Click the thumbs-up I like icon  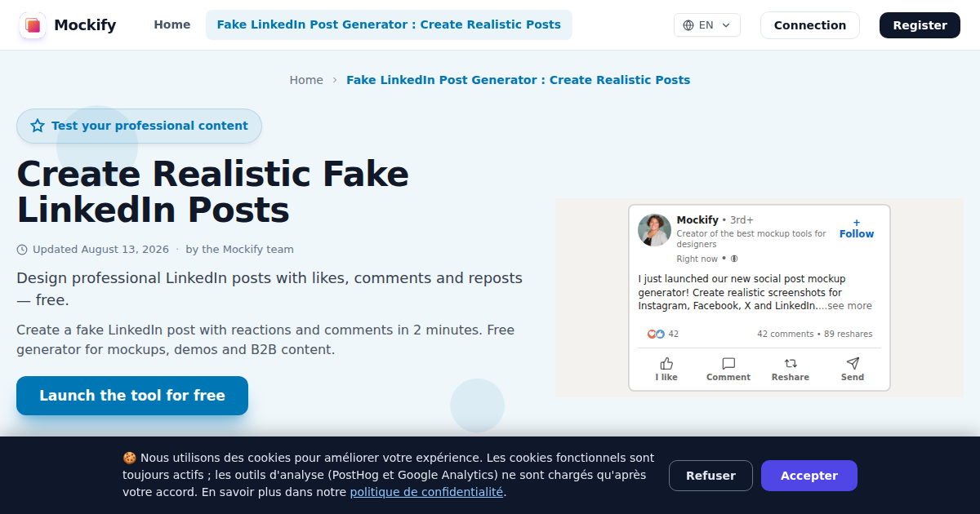point(666,363)
